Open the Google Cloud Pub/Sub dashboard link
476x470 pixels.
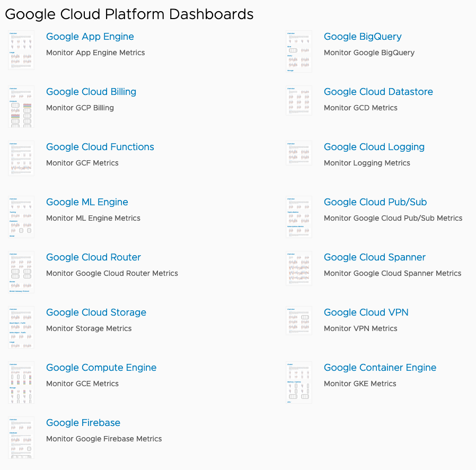click(x=375, y=202)
